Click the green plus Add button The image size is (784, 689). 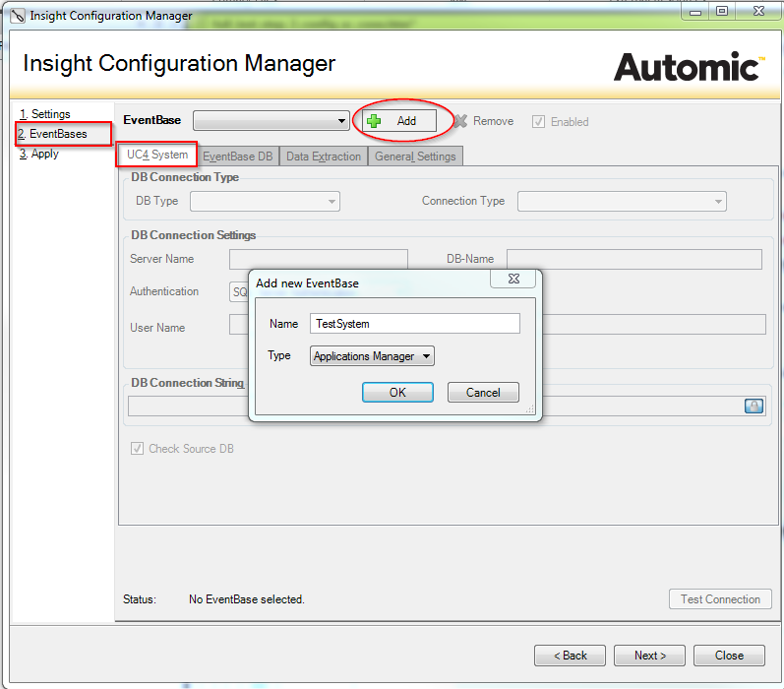point(399,121)
